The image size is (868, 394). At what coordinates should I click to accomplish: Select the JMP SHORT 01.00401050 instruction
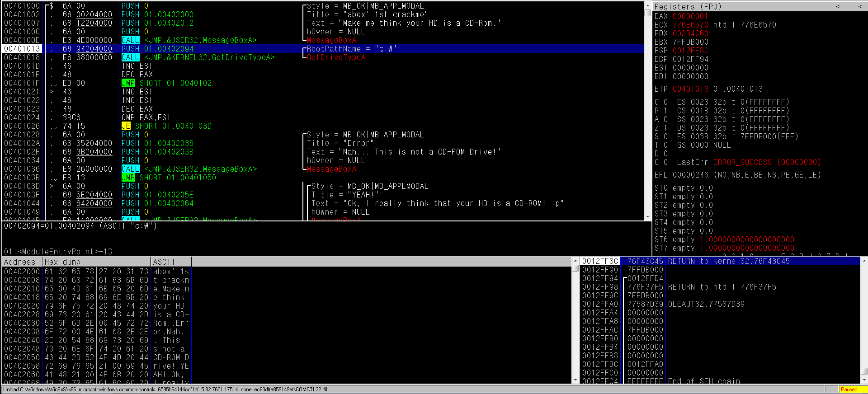click(x=169, y=178)
